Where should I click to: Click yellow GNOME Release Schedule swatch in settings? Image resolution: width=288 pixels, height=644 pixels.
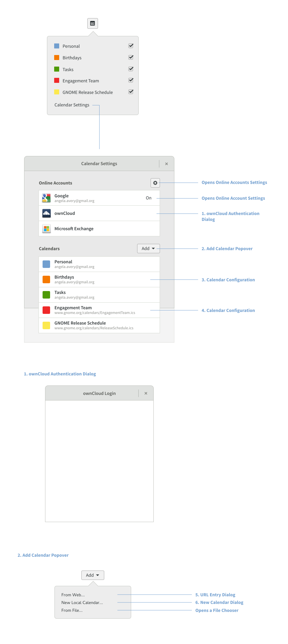[x=46, y=325]
